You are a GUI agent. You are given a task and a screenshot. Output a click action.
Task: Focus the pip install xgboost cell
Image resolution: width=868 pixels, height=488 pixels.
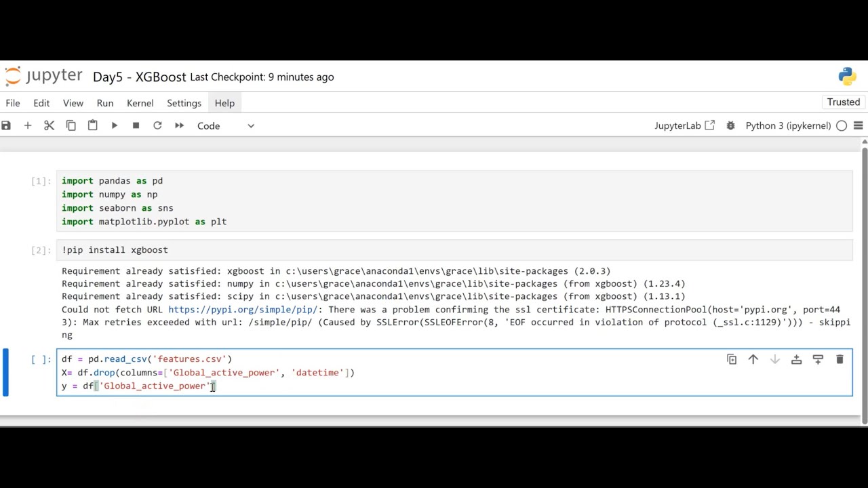coord(454,250)
